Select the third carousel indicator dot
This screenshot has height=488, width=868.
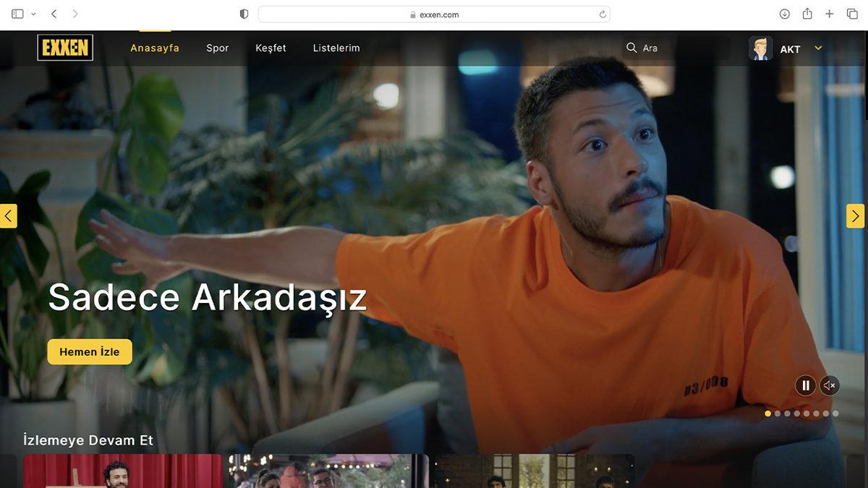click(787, 413)
